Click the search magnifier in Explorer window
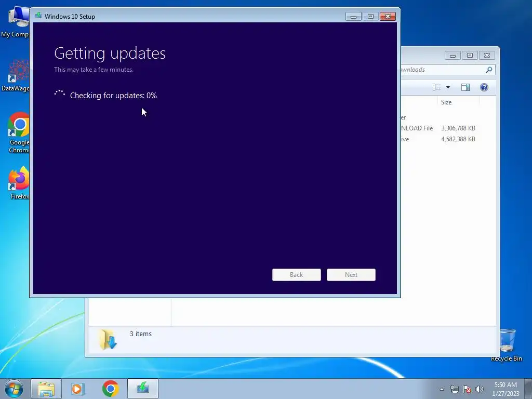Viewport: 532px width, 399px height. (489, 70)
